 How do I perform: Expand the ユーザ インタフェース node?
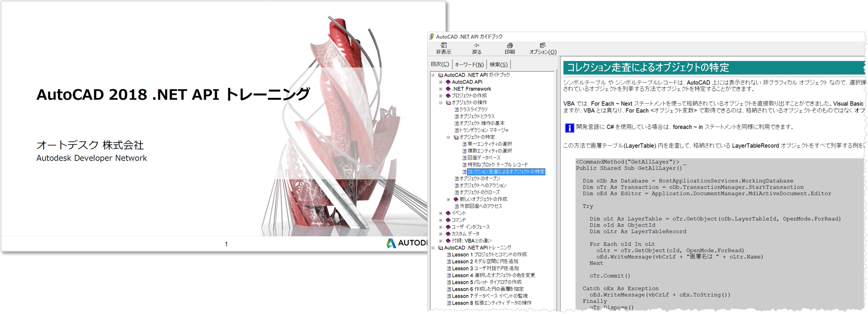441,227
